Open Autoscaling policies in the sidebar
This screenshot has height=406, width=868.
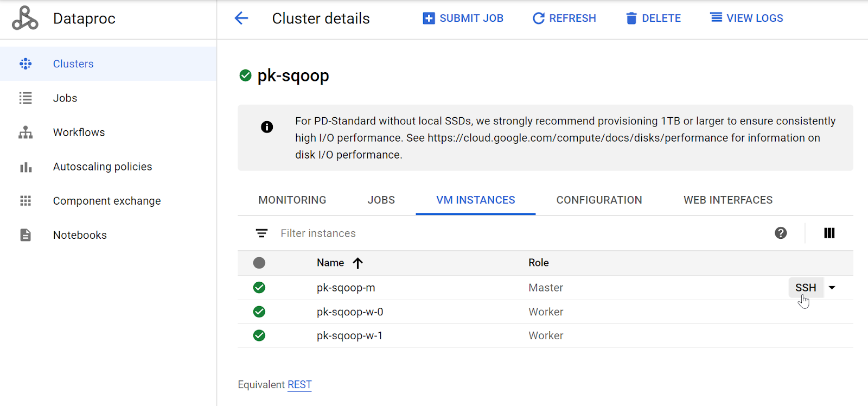point(108,167)
